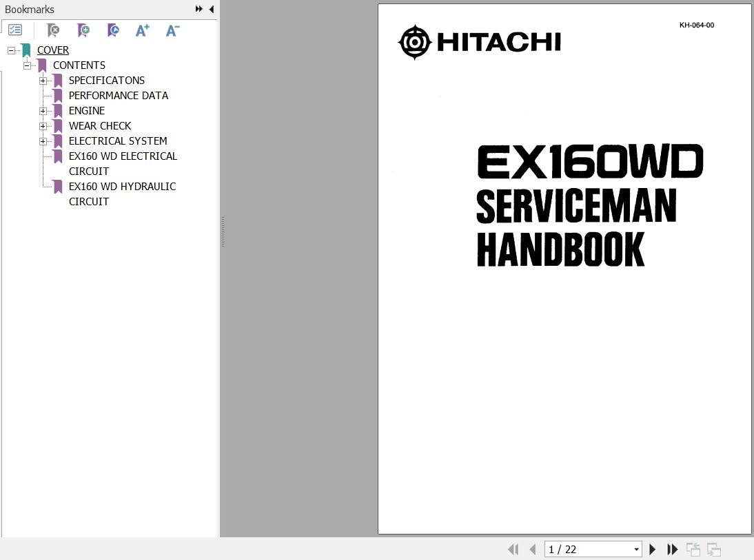
Task: Open EX160 WD ELECTRICAL CIRCUIT bookmark
Action: (x=123, y=163)
